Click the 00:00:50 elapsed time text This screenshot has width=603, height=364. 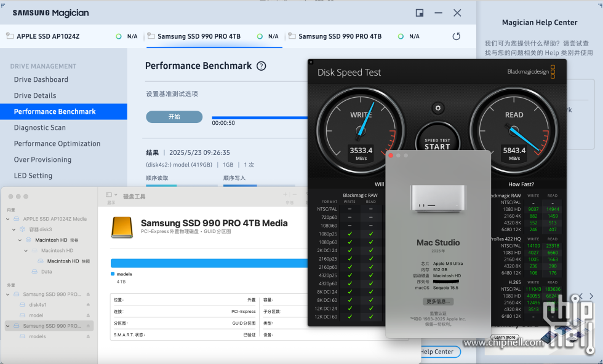223,123
